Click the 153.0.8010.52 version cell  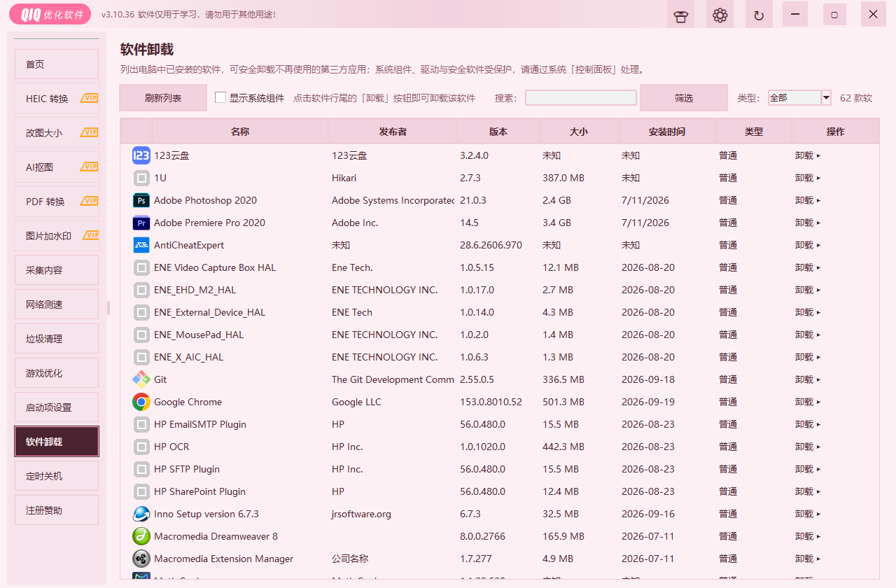(x=491, y=402)
